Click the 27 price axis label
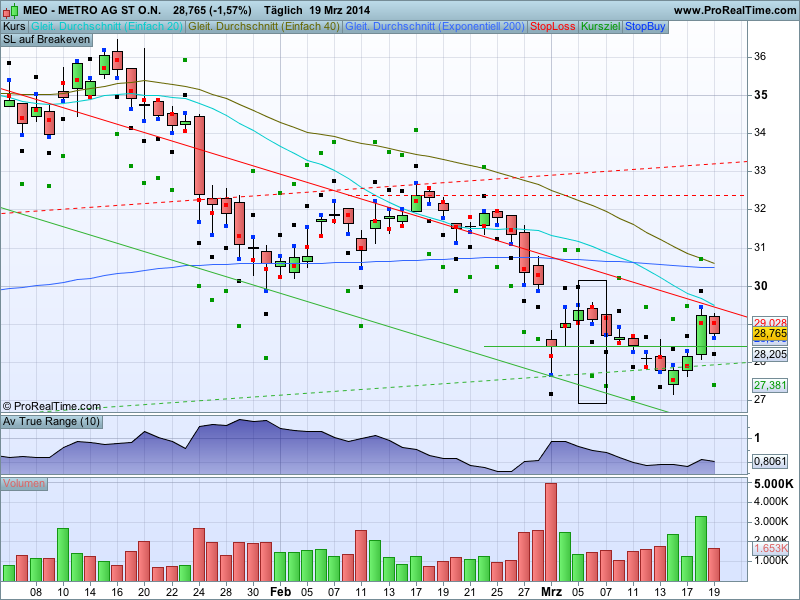 760,399
